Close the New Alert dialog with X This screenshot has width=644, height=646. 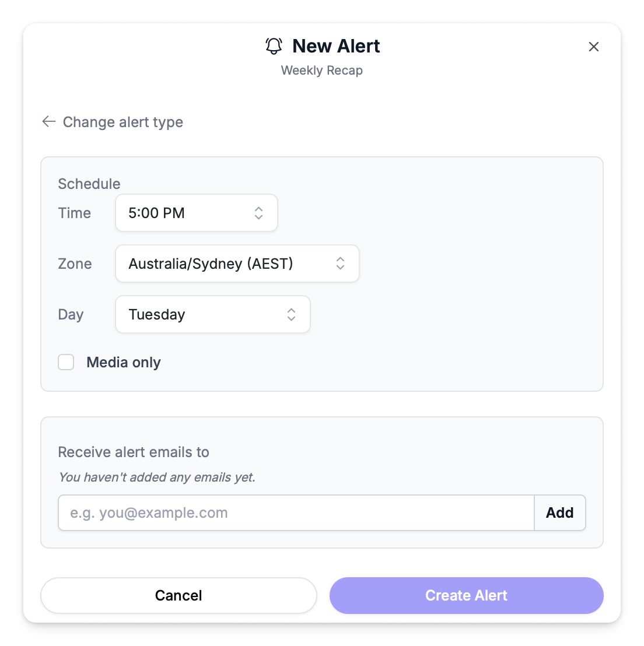594,47
